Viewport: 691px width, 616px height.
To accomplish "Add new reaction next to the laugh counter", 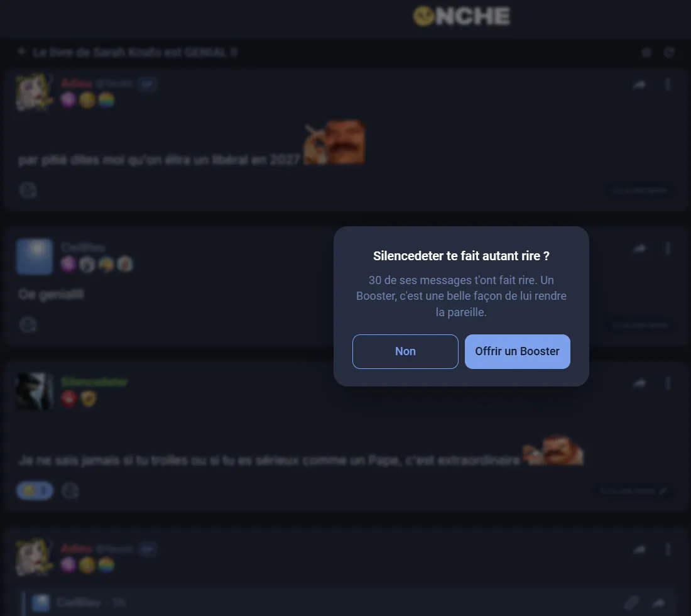I will point(70,490).
